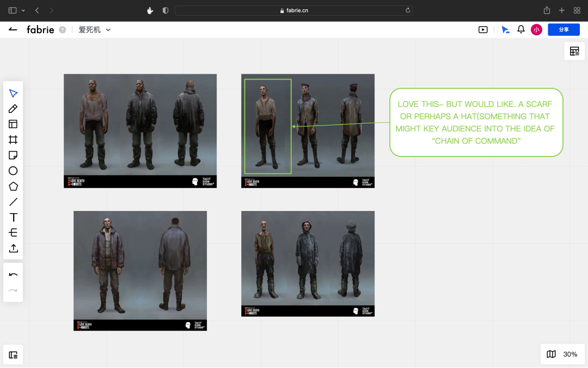Select the two-figure jacket concept image
The width and height of the screenshot is (588, 368).
140,271
